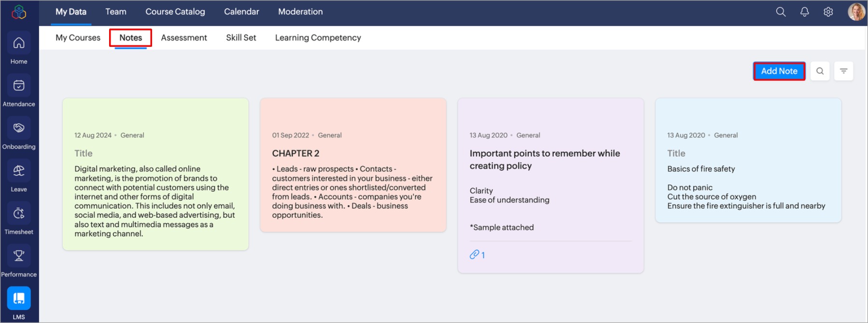Image resolution: width=868 pixels, height=323 pixels.
Task: Open the Home sidebar icon
Action: point(19,43)
